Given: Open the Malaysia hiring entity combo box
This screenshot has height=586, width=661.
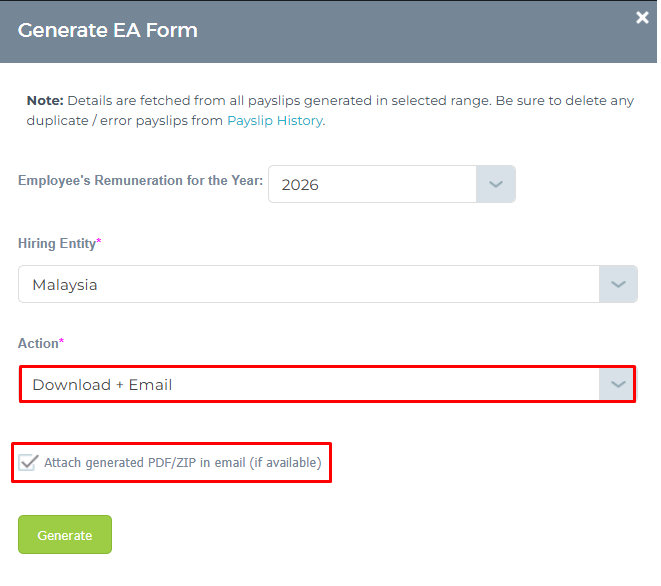Looking at the screenshot, I should (328, 284).
